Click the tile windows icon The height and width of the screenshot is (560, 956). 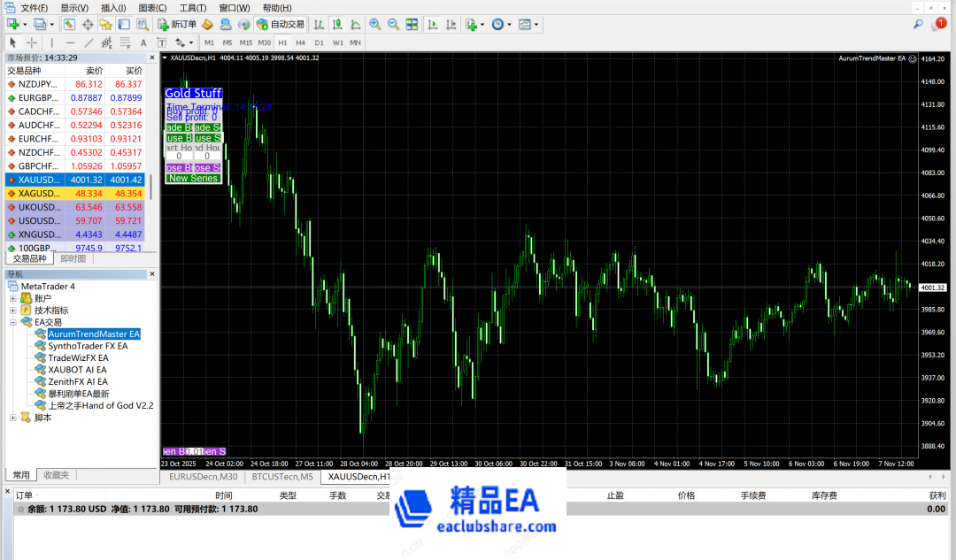tap(412, 24)
